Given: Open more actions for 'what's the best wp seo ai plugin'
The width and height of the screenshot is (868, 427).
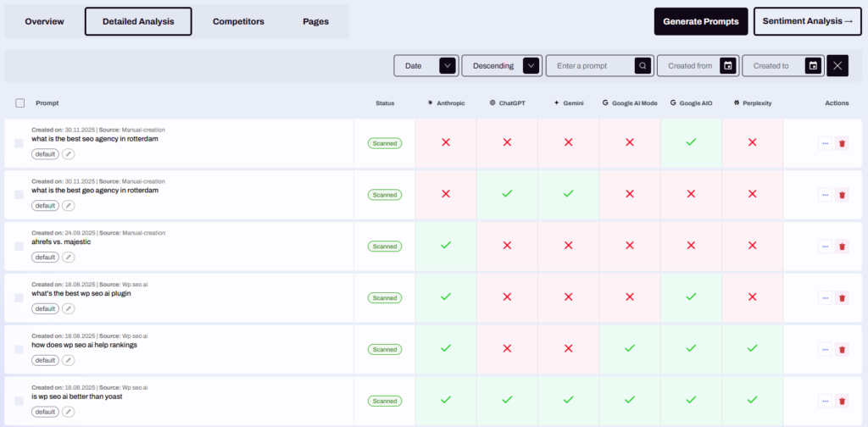Looking at the screenshot, I should 825,298.
